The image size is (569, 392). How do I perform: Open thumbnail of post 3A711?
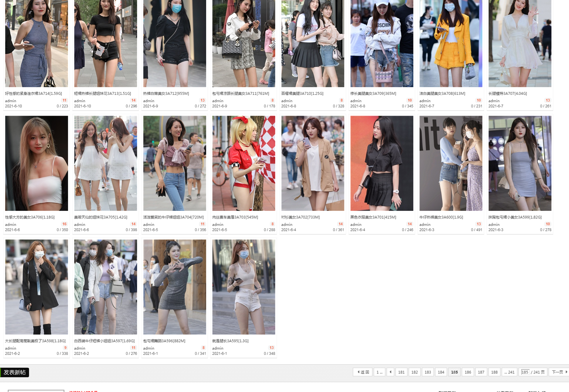244,43
